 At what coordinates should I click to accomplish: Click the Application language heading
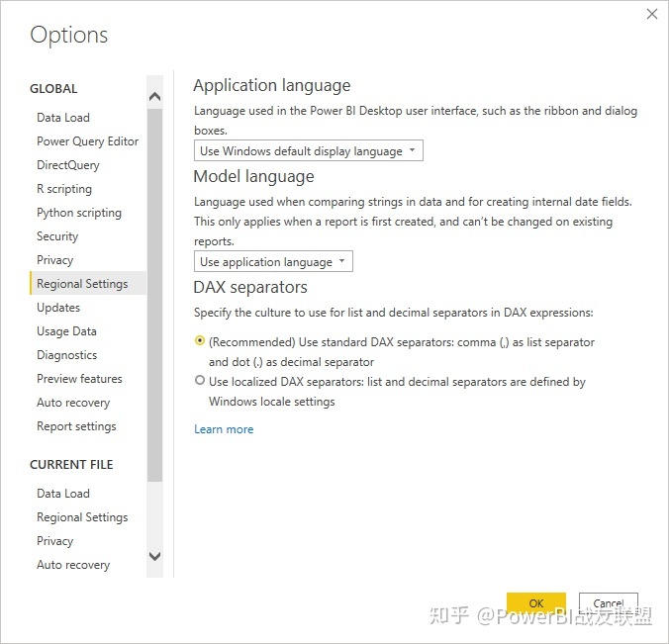click(x=272, y=85)
